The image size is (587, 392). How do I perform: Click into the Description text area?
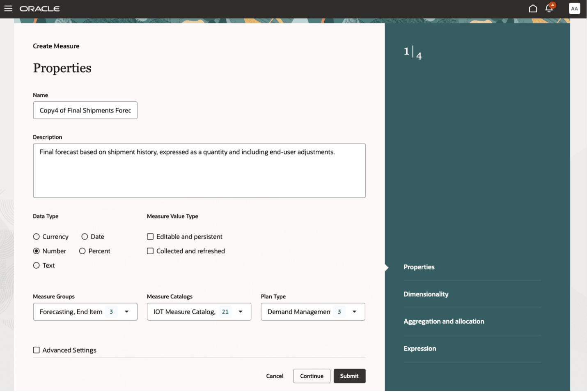coord(199,171)
